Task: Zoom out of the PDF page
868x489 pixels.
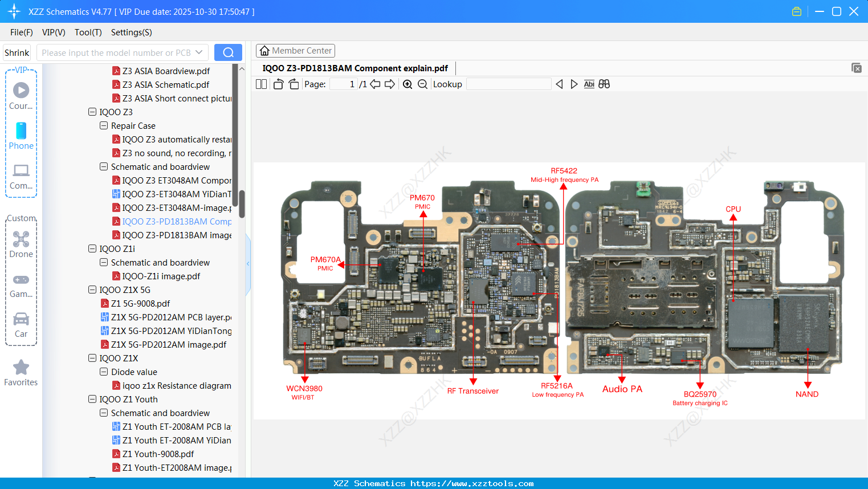Action: [422, 84]
